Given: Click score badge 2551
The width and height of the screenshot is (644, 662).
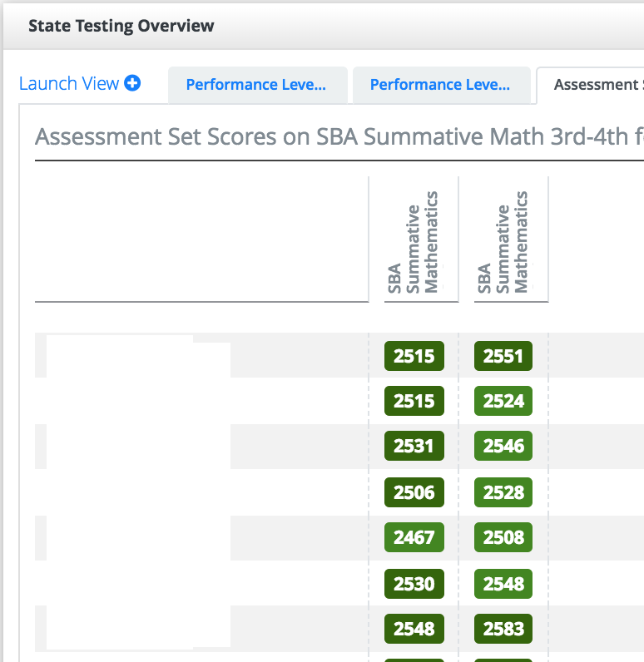Looking at the screenshot, I should pos(503,356).
